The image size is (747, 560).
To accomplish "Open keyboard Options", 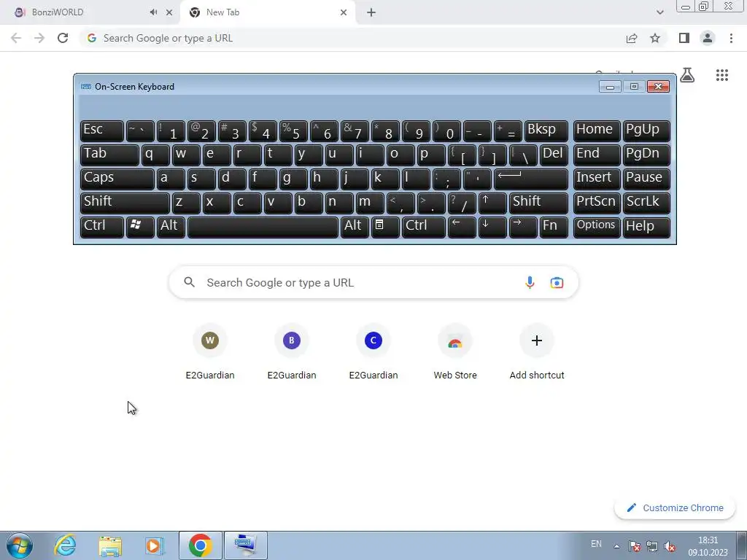I will coord(597,227).
